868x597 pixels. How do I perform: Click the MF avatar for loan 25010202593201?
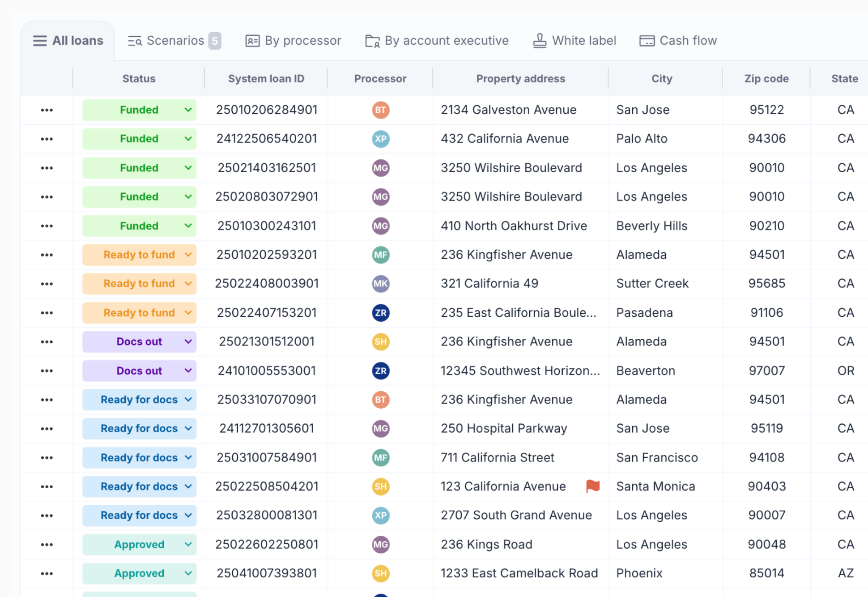point(381,255)
